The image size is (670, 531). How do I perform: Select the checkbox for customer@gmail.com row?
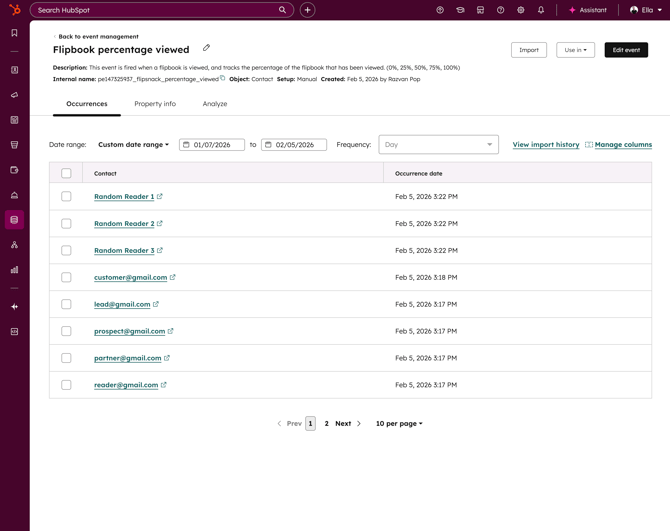(66, 277)
